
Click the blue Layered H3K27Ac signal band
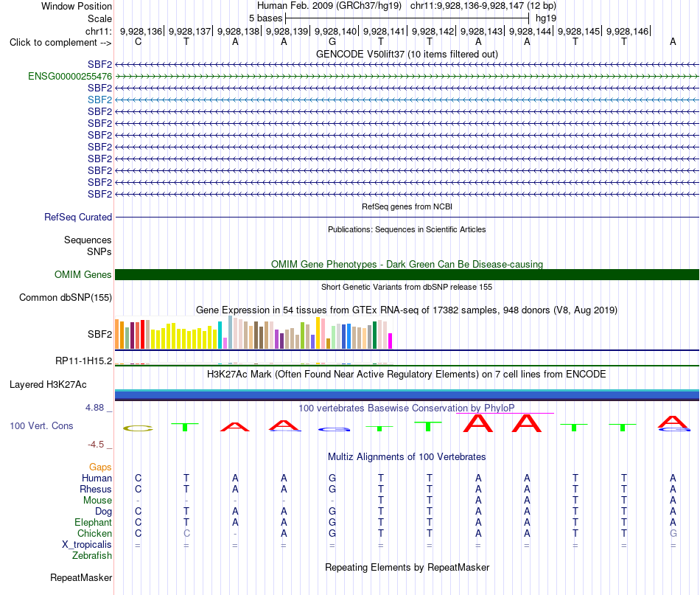click(x=407, y=395)
